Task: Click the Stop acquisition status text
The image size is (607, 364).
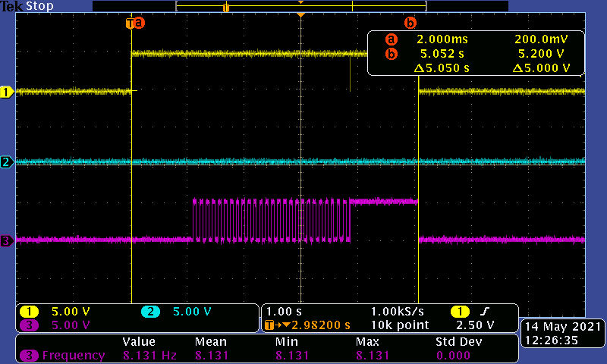Action: coord(39,6)
